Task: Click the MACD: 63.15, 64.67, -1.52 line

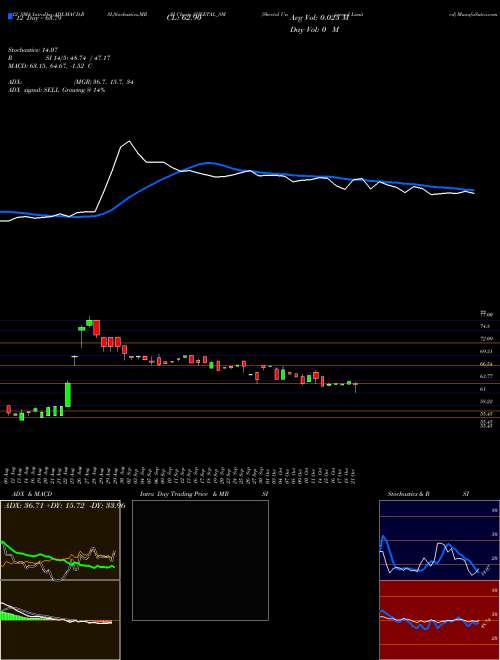Action: [50, 66]
